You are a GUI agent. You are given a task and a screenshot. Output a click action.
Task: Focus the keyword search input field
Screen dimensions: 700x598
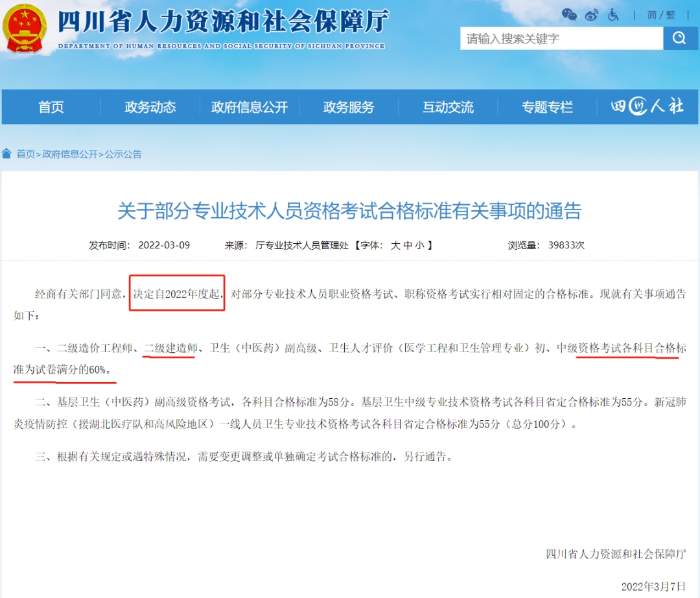click(561, 38)
